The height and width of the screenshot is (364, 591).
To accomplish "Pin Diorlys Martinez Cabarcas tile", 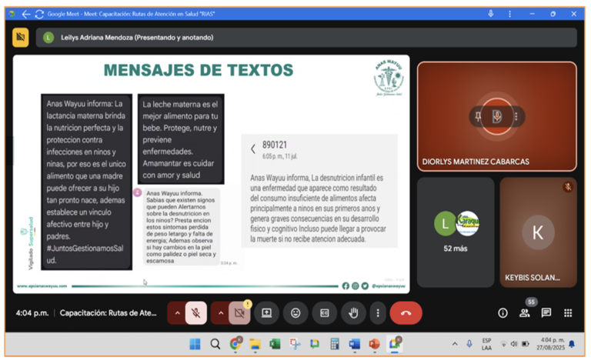I will (479, 116).
